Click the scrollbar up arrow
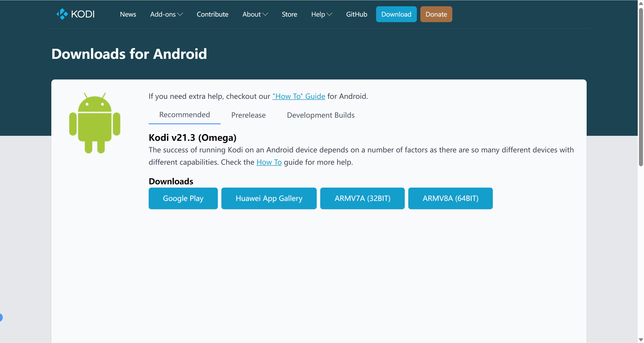 click(x=641, y=4)
